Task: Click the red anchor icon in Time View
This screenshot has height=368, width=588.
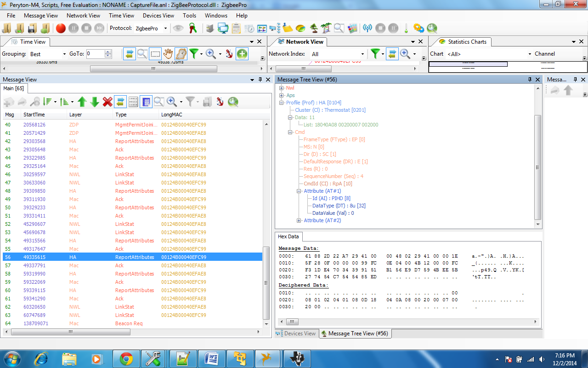Action: click(x=229, y=54)
